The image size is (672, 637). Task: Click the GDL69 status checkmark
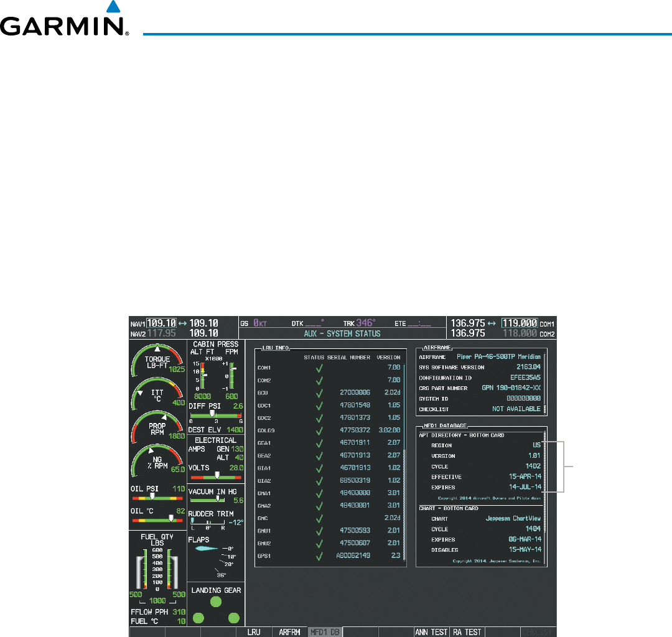coord(319,430)
